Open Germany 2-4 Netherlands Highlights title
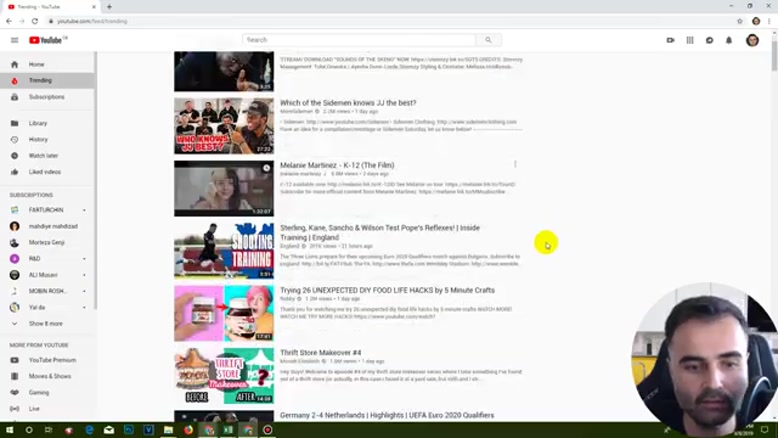This screenshot has width=778, height=438. 387,415
